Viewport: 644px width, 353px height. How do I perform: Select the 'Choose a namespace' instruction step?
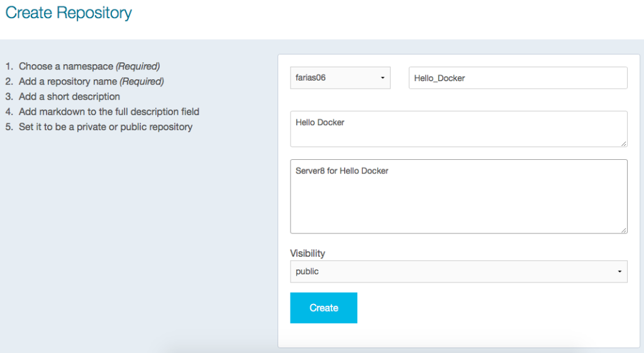click(x=66, y=66)
